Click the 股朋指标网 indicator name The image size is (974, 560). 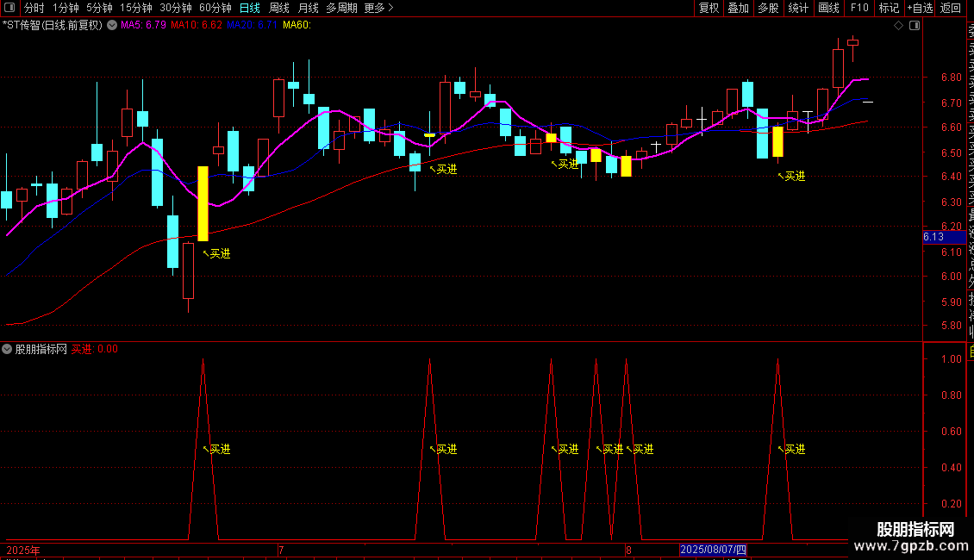41,350
